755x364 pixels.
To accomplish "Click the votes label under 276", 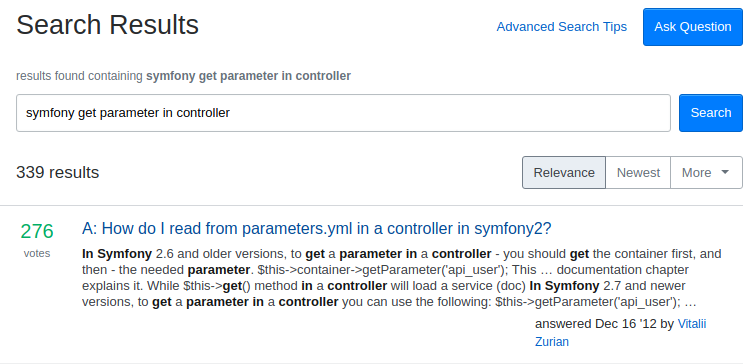I will [x=37, y=253].
